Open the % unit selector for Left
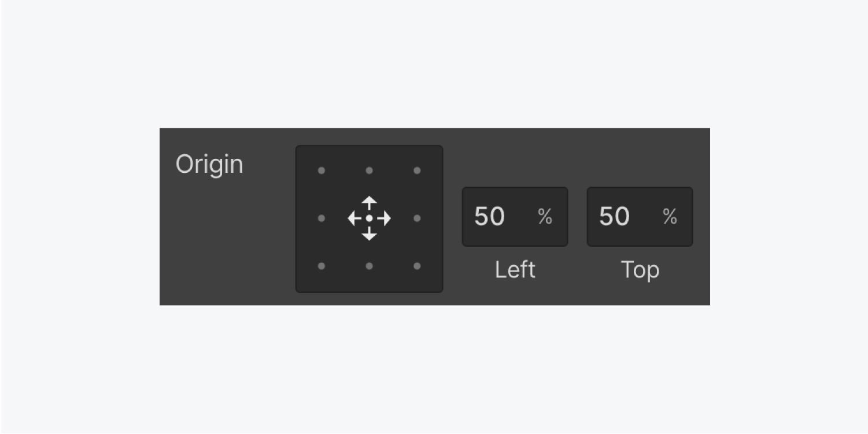868x434 pixels. point(545,217)
